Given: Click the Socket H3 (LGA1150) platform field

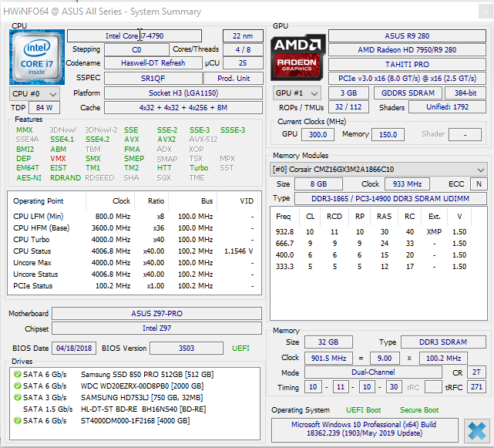Looking at the screenshot, I should [x=183, y=93].
